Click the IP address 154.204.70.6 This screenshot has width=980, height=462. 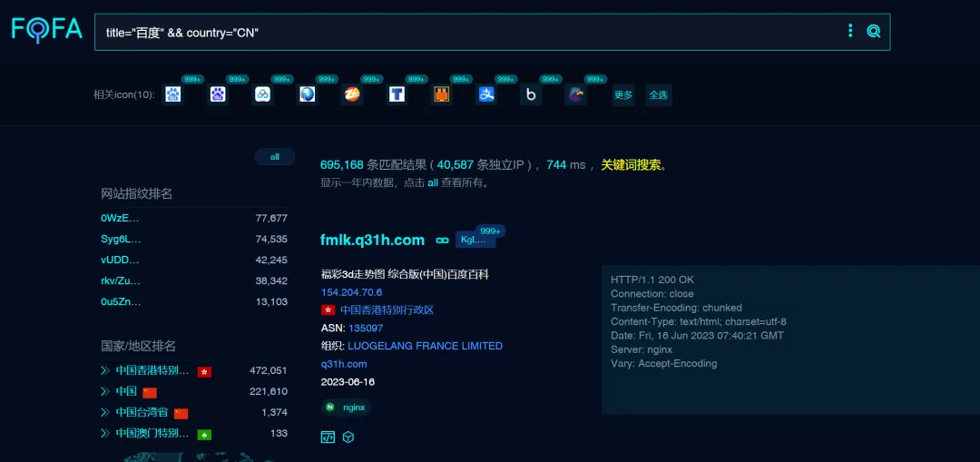point(351,292)
